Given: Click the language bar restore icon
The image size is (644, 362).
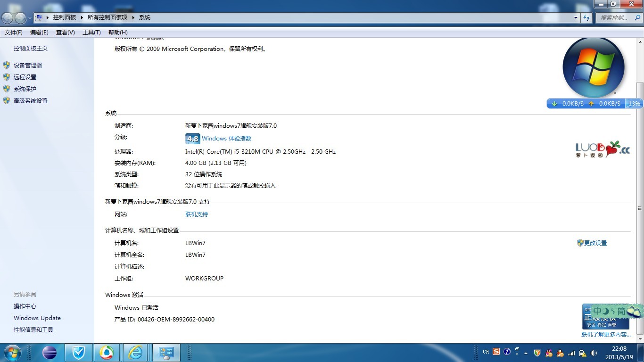Looking at the screenshot, I should click(517, 349).
